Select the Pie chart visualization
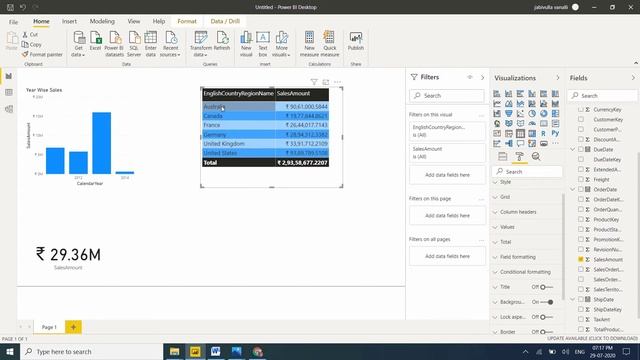 pyautogui.click(x=532, y=113)
